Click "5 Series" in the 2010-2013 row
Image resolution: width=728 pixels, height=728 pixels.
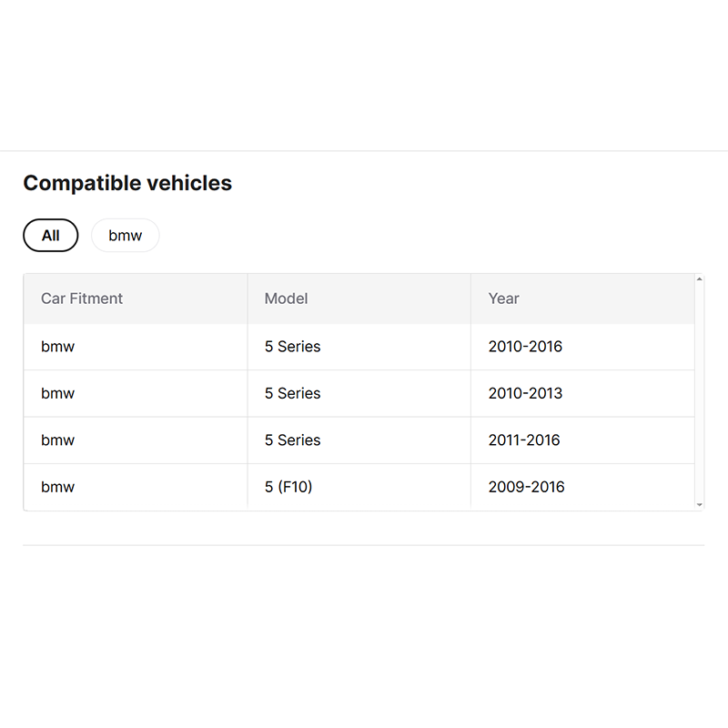click(x=292, y=394)
